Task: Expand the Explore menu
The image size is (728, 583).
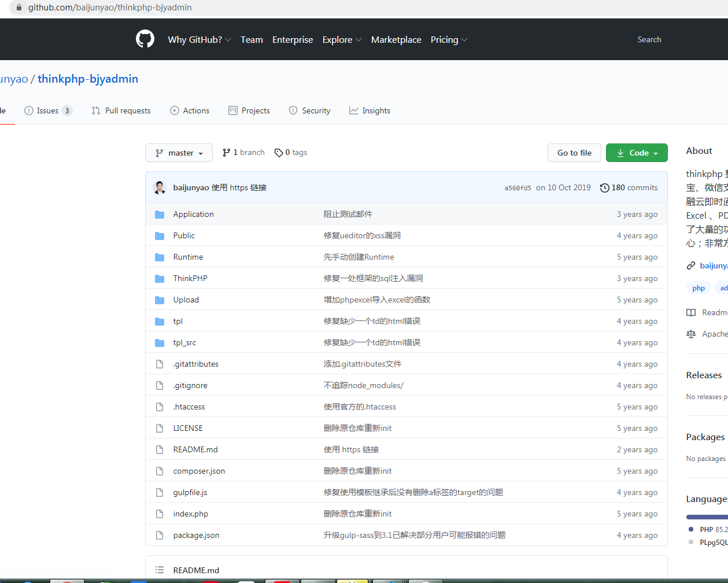Action: tap(342, 39)
